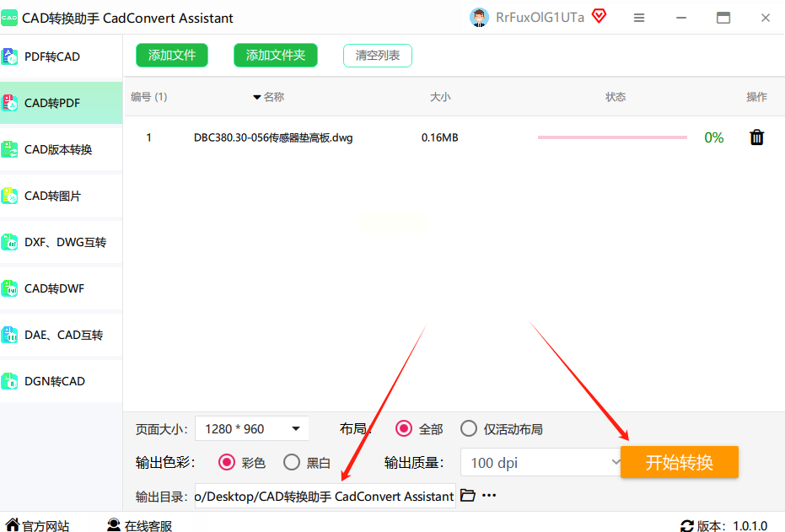Switch to CAD版本转换 menu item

[61, 149]
